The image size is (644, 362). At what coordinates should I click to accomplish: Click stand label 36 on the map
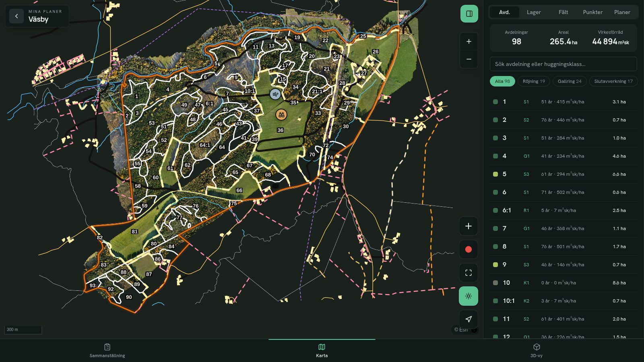(x=281, y=130)
